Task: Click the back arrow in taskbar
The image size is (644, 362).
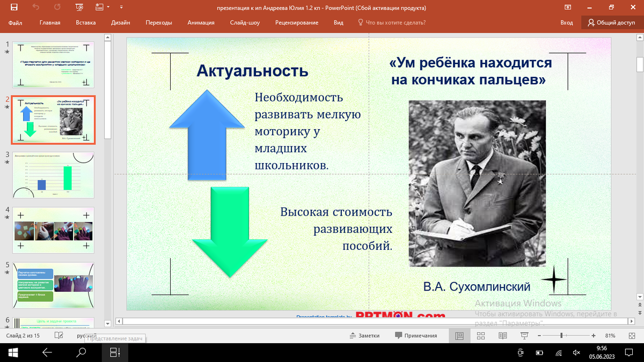Action: coord(47,352)
